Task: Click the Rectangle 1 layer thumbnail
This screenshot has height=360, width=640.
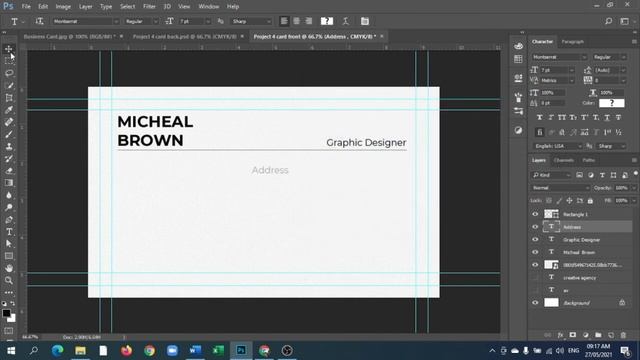Action: [x=551, y=214]
